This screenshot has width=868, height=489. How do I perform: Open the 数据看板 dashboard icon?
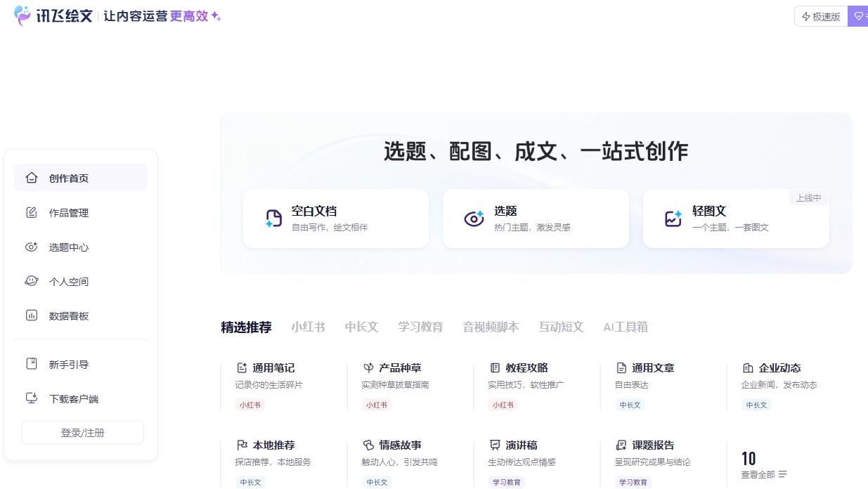[32, 315]
